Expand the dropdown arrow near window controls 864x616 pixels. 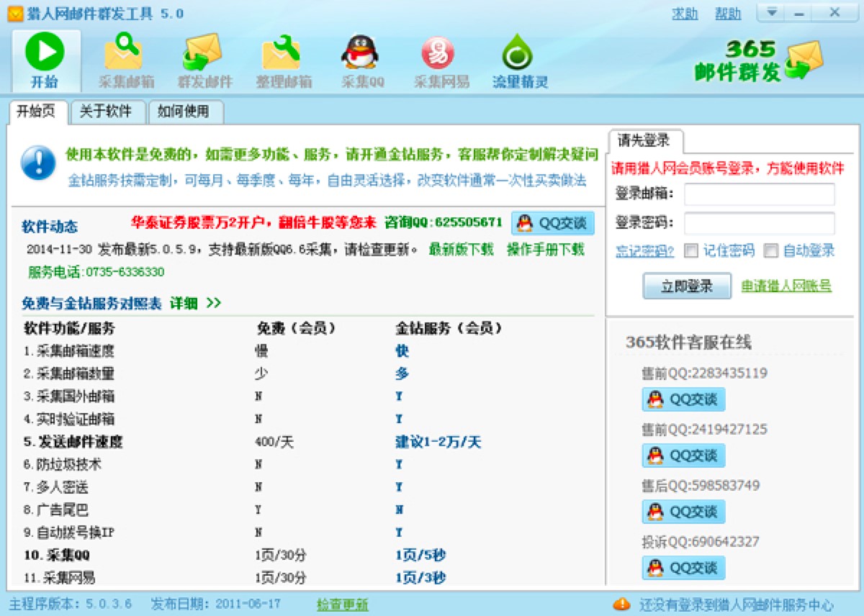[773, 12]
